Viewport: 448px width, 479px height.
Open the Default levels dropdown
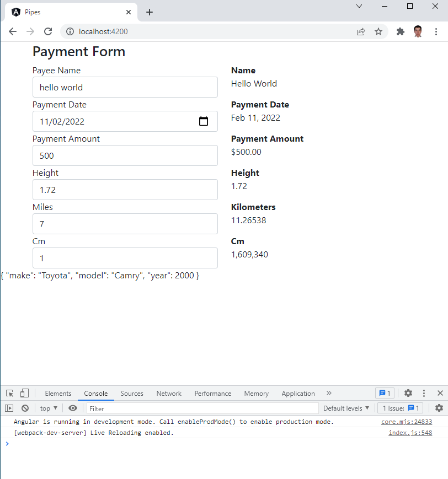tap(346, 408)
